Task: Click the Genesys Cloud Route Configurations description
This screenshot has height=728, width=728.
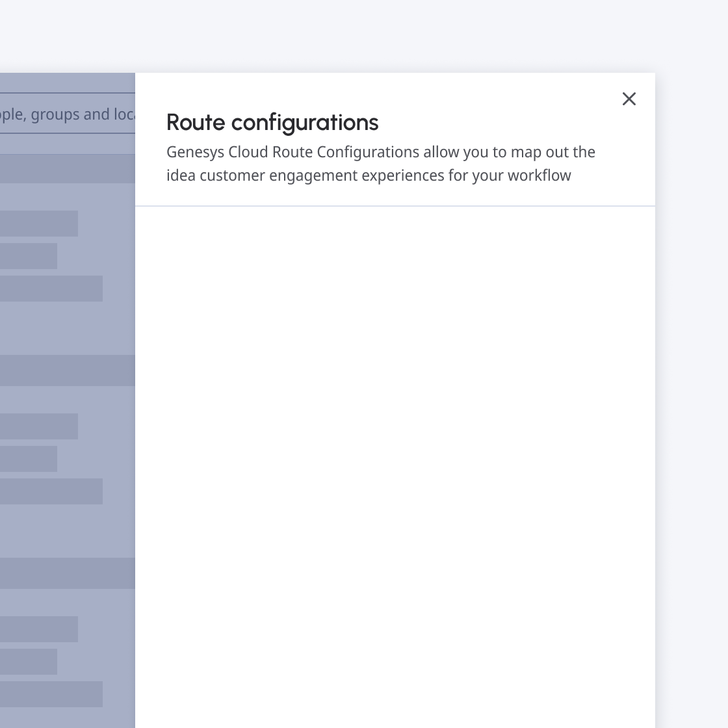Action: point(381,164)
